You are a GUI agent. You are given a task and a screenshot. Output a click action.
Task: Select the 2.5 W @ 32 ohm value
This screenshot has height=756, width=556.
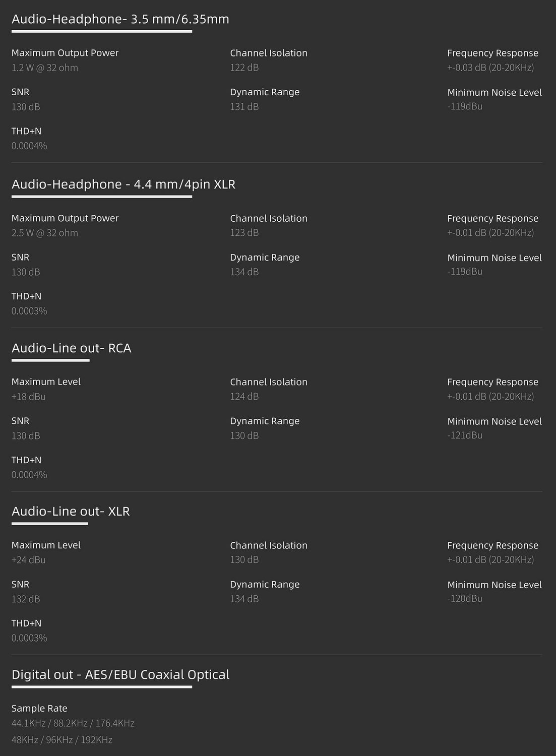[45, 233]
